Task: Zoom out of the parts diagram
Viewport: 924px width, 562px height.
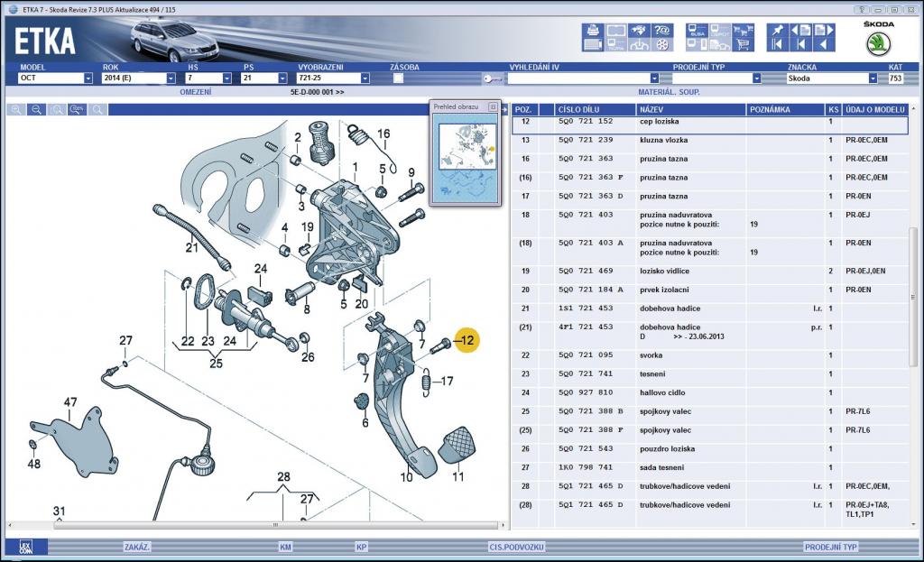Action: [36, 109]
